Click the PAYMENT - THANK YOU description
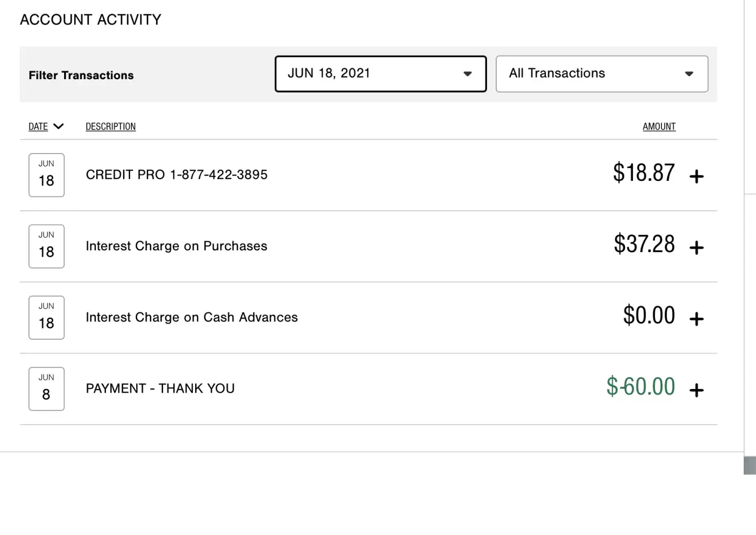 click(x=160, y=388)
